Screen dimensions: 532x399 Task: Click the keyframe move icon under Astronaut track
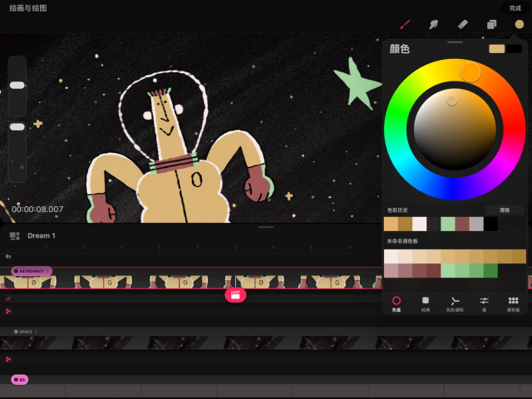8,298
